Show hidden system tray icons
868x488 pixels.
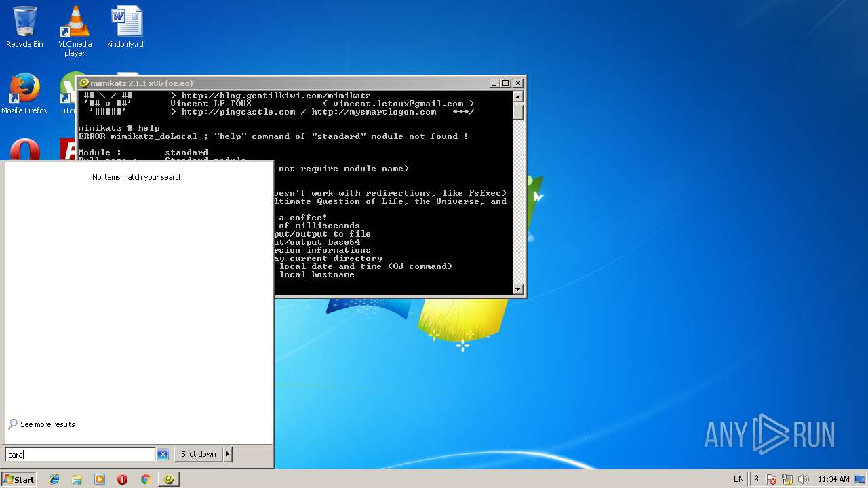point(756,479)
